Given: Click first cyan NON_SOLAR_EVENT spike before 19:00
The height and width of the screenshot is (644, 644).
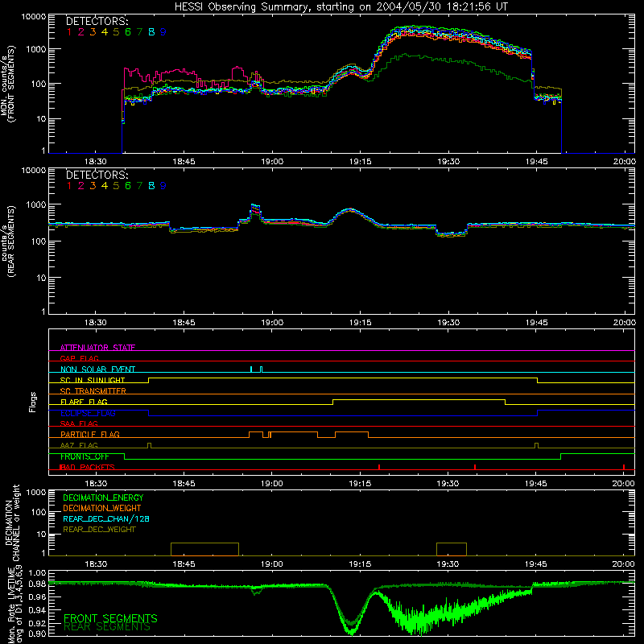Looking at the screenshot, I should [x=251, y=369].
